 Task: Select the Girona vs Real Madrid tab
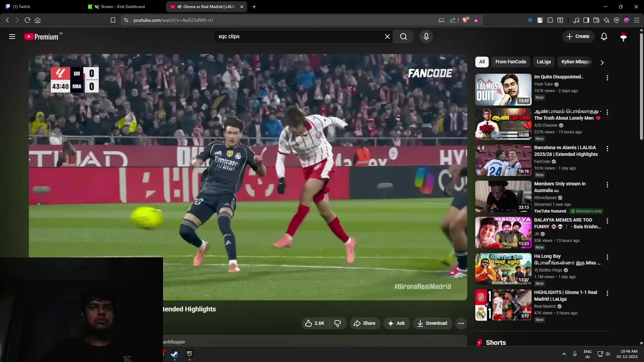pyautogui.click(x=206, y=7)
